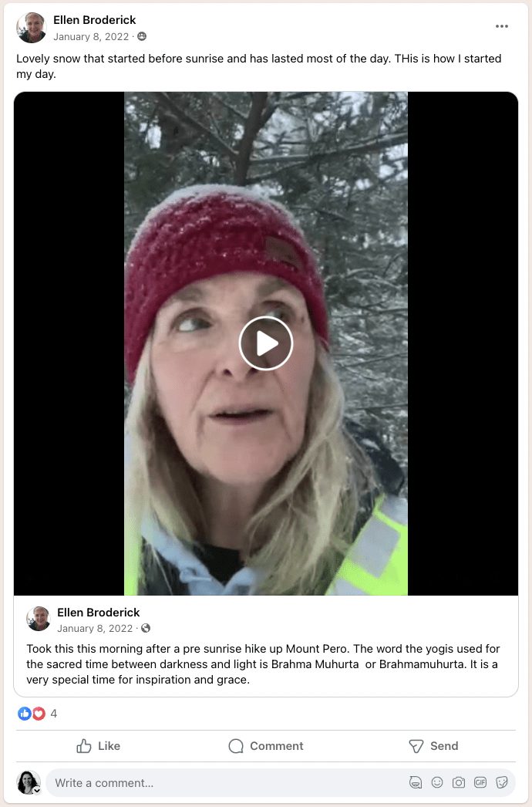Click the Write a comment field
This screenshot has width=532, height=807.
tap(227, 783)
